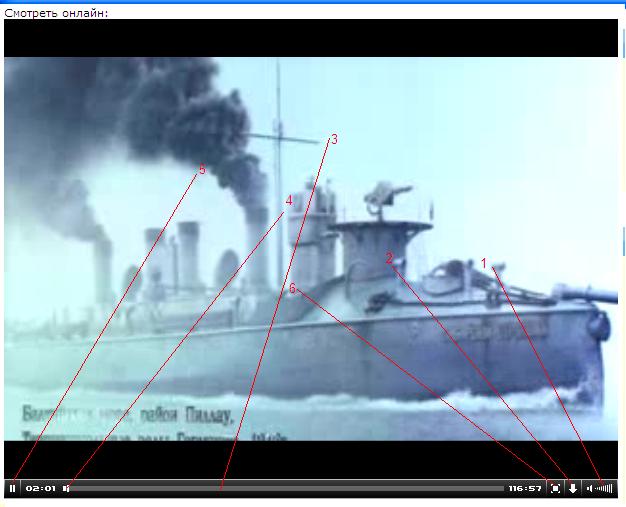Click the elapsed time 02:01
The height and width of the screenshot is (507, 626).
coord(40,488)
